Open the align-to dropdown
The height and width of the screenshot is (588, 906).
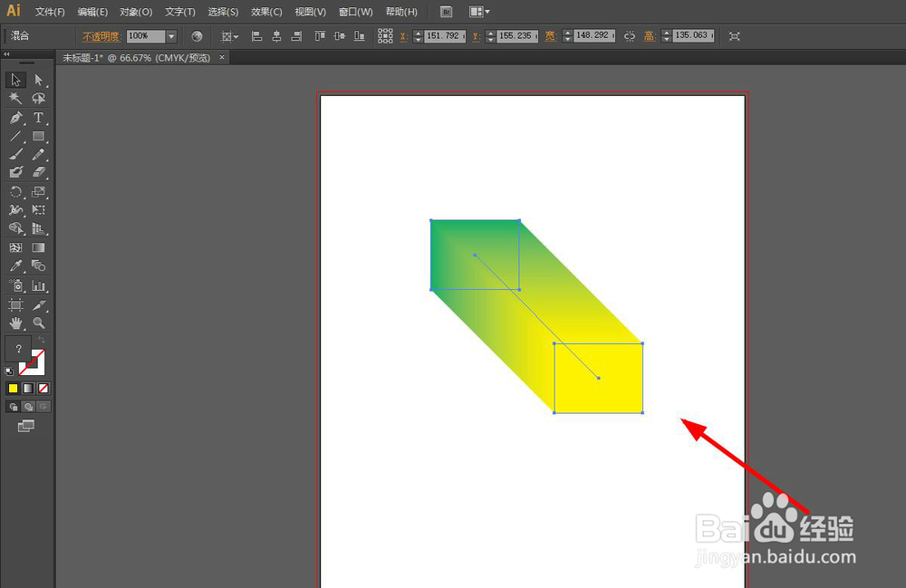[229, 36]
